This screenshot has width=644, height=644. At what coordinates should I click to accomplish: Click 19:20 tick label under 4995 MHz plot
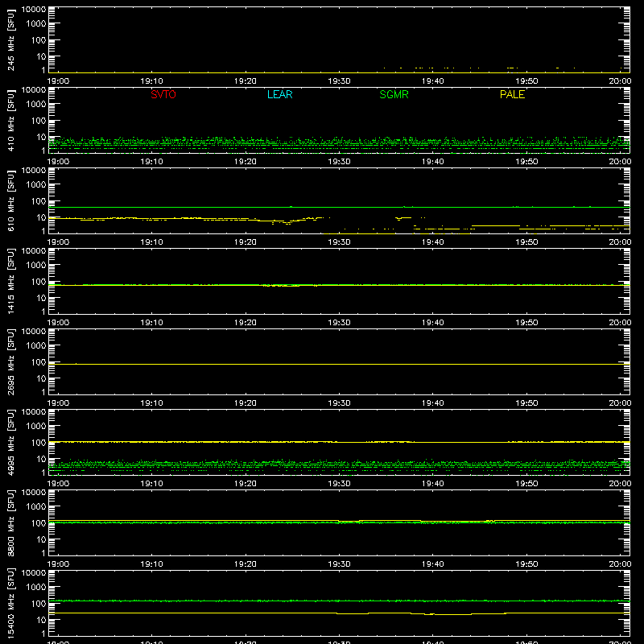click(246, 484)
